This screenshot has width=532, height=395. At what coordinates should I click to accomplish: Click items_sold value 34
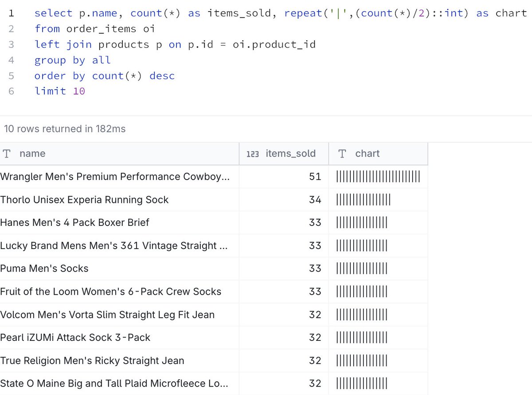315,200
